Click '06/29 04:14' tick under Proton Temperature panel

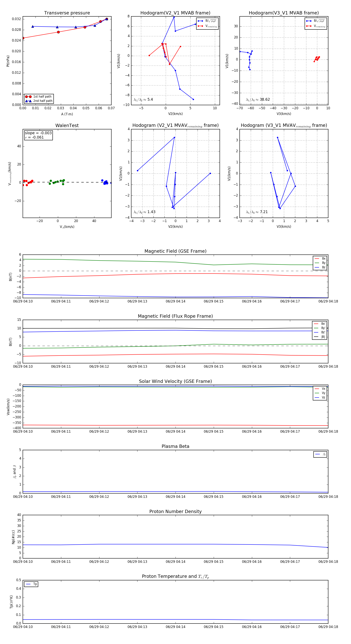tap(175, 627)
